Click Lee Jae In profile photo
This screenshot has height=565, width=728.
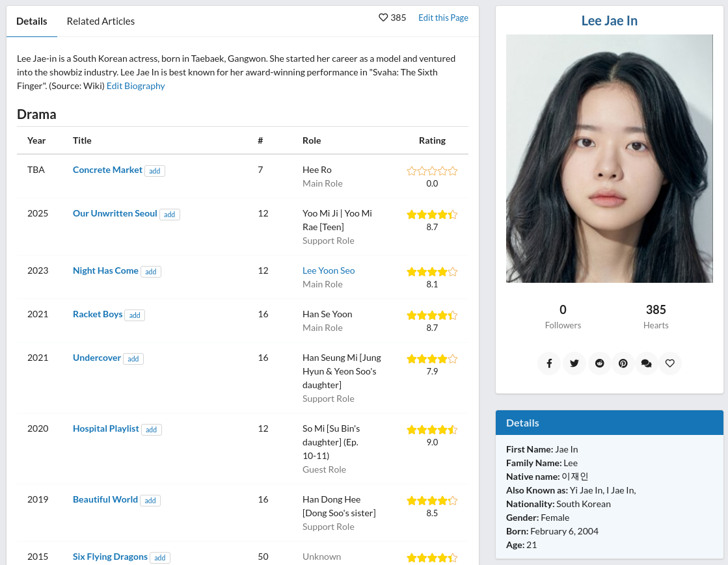[609, 159]
